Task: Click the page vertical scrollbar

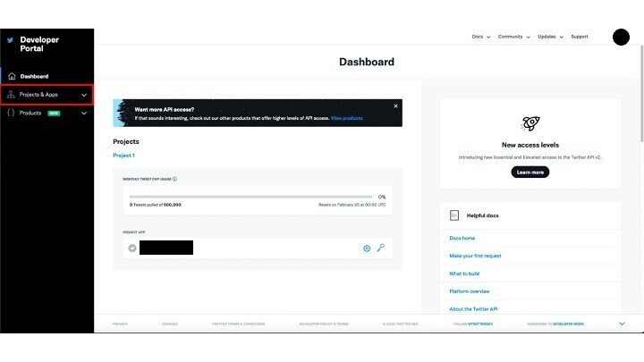Action: 641,95
